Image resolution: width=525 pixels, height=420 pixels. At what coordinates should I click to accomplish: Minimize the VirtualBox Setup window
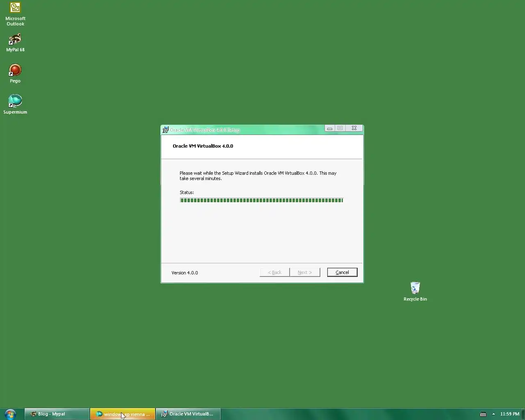(x=329, y=128)
